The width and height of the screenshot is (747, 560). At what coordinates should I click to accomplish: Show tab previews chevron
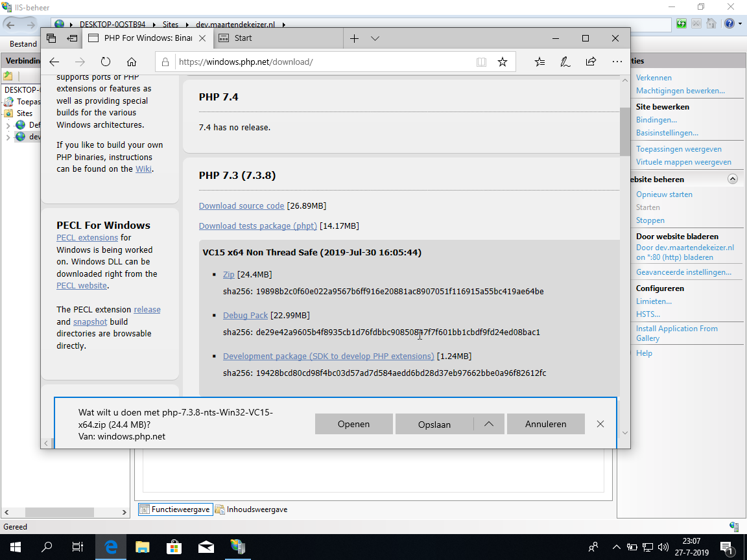pyautogui.click(x=375, y=39)
